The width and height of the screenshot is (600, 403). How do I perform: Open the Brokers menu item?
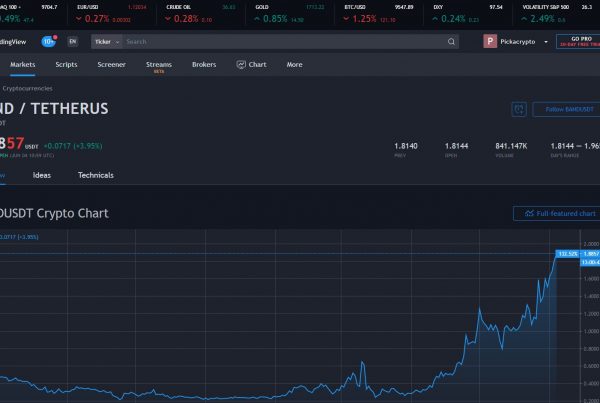[204, 65]
